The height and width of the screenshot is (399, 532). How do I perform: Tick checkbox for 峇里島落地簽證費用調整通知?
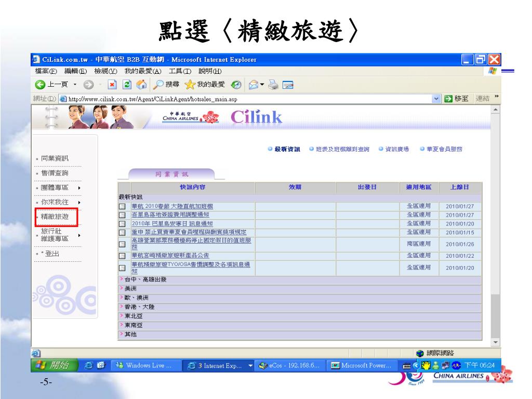tap(123, 215)
